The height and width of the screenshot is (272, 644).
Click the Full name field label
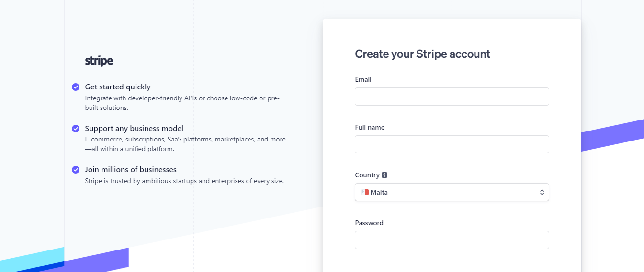370,127
